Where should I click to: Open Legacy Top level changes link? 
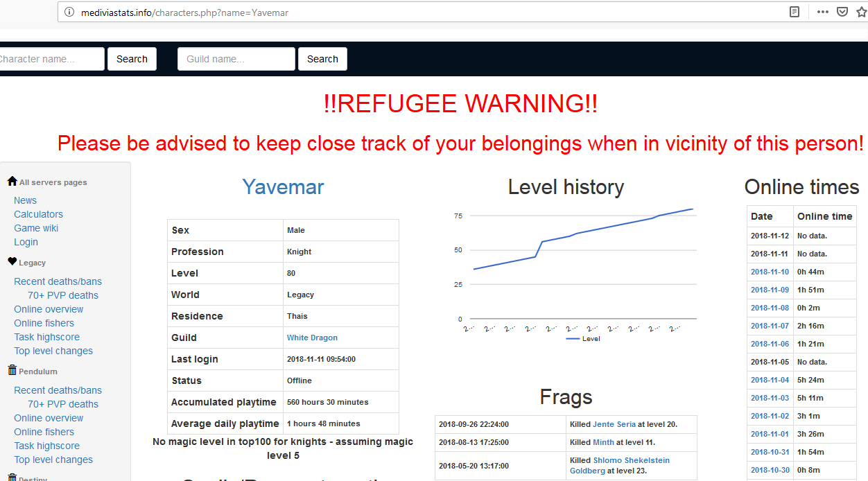53,351
